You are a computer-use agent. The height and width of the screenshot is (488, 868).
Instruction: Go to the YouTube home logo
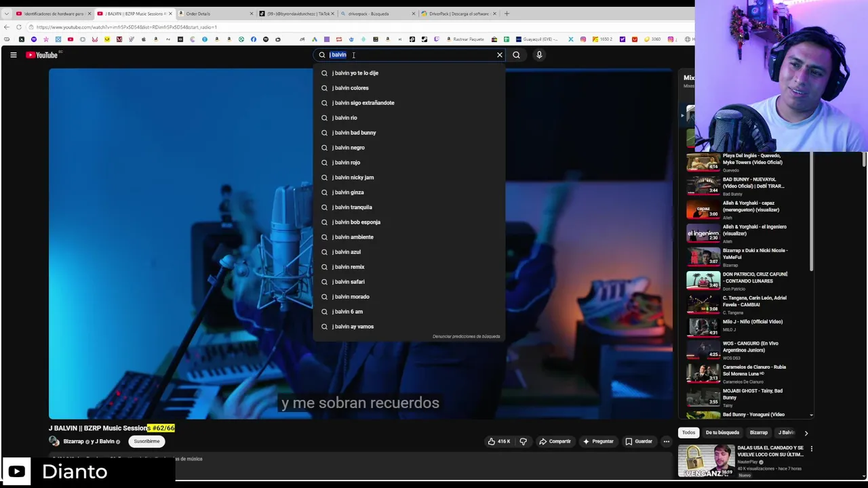coord(42,55)
